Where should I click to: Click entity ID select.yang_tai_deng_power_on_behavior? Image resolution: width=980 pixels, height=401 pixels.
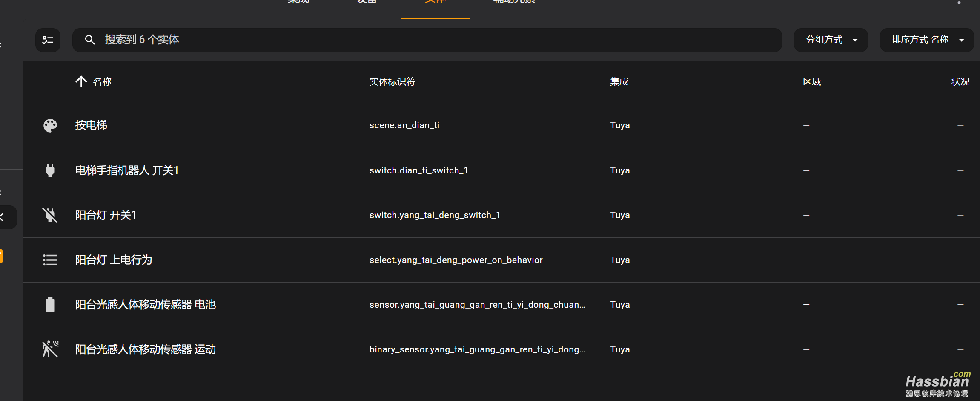click(456, 260)
